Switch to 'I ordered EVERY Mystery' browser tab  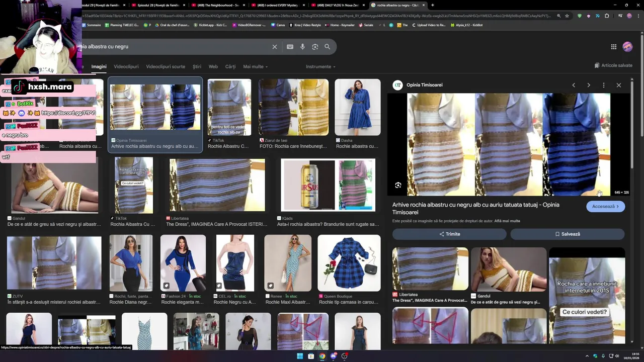278,5
